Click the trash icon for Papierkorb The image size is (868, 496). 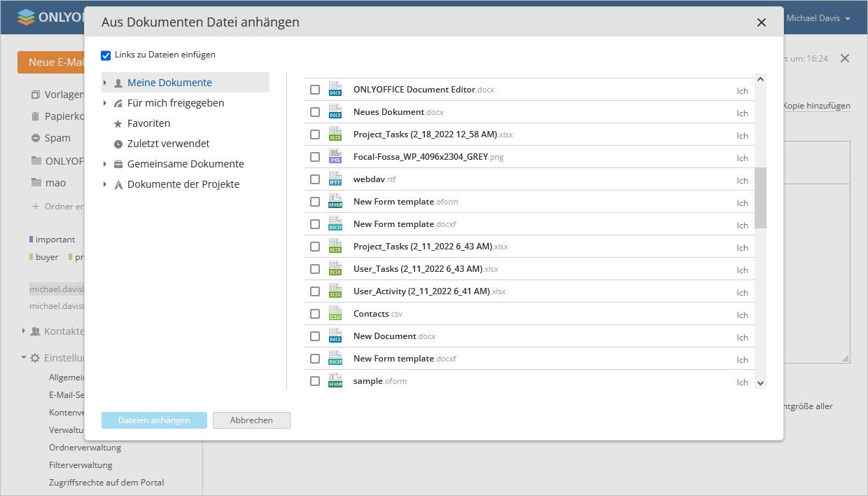pos(36,116)
